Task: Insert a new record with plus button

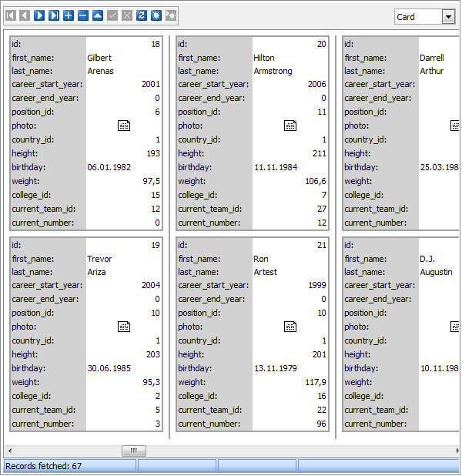Action: [69, 15]
